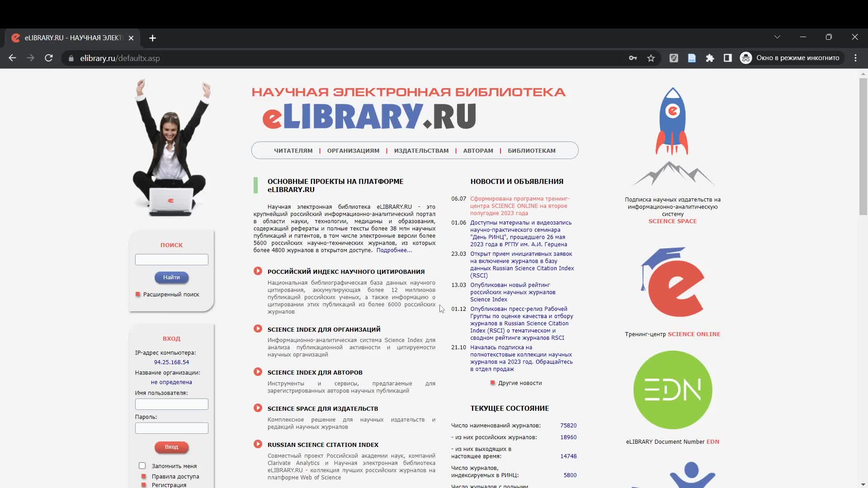Click the EDN document number link
The image size is (868, 488).
[712, 442]
